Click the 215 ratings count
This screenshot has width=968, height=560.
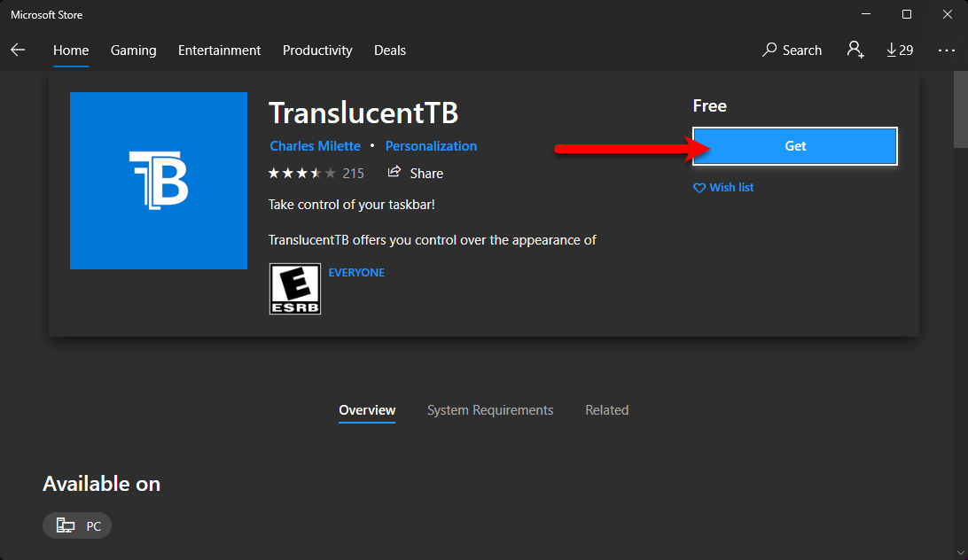point(353,174)
